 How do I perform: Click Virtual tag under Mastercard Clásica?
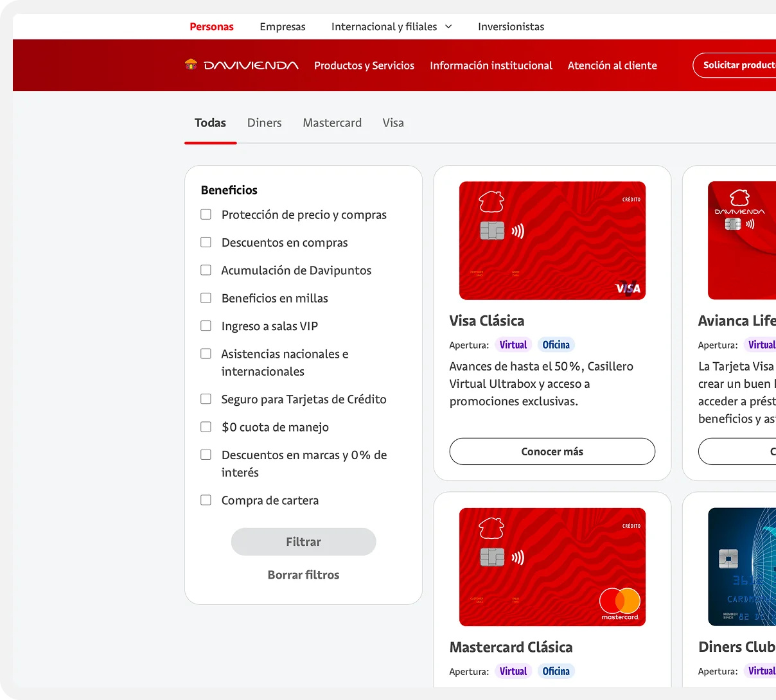[x=513, y=671]
